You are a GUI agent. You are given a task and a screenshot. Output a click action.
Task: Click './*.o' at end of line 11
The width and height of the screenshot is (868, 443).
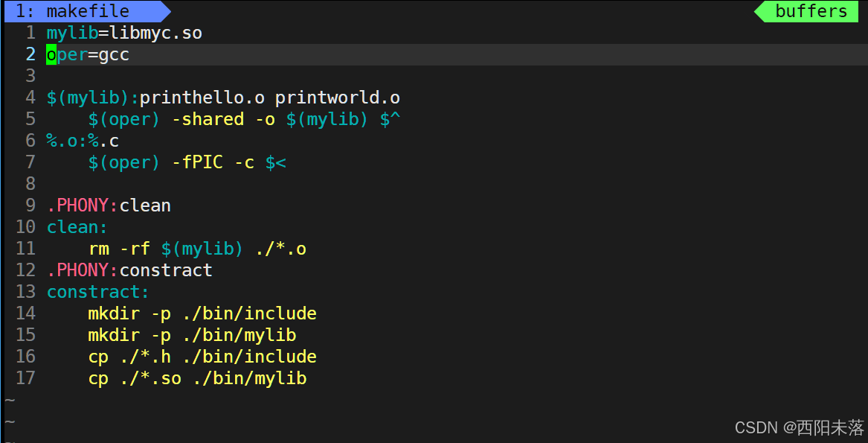tap(280, 249)
